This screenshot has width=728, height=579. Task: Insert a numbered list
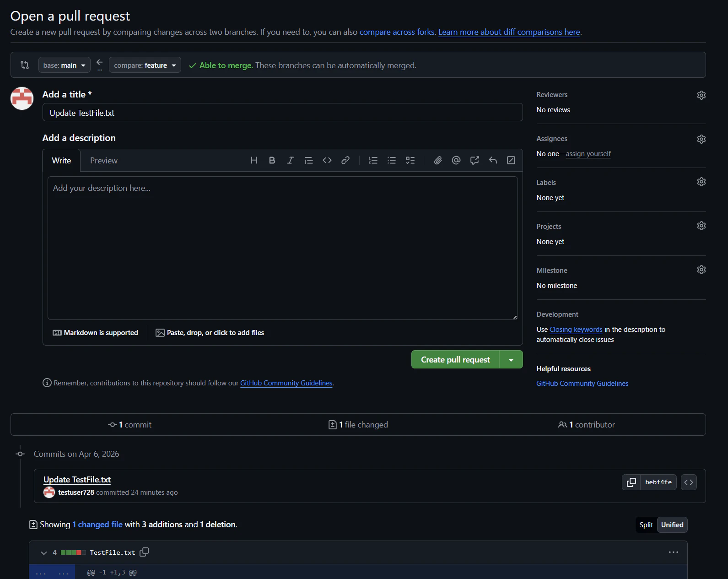[x=373, y=160]
